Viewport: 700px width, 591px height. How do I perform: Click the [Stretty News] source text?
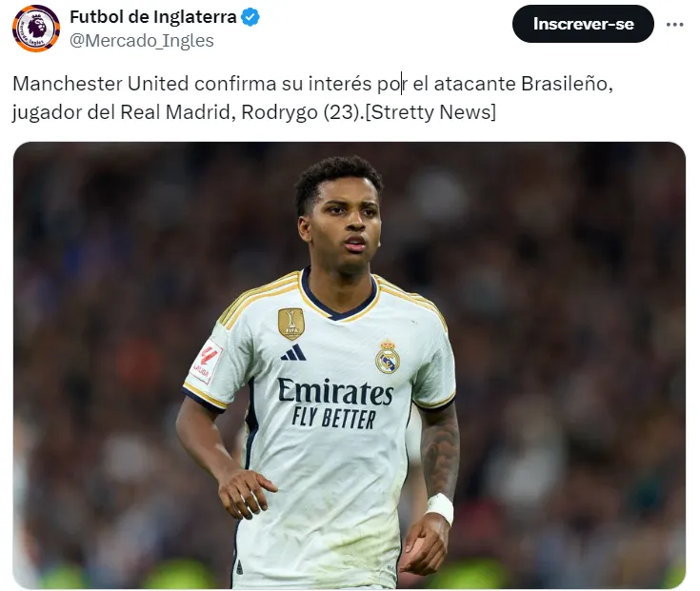point(430,112)
